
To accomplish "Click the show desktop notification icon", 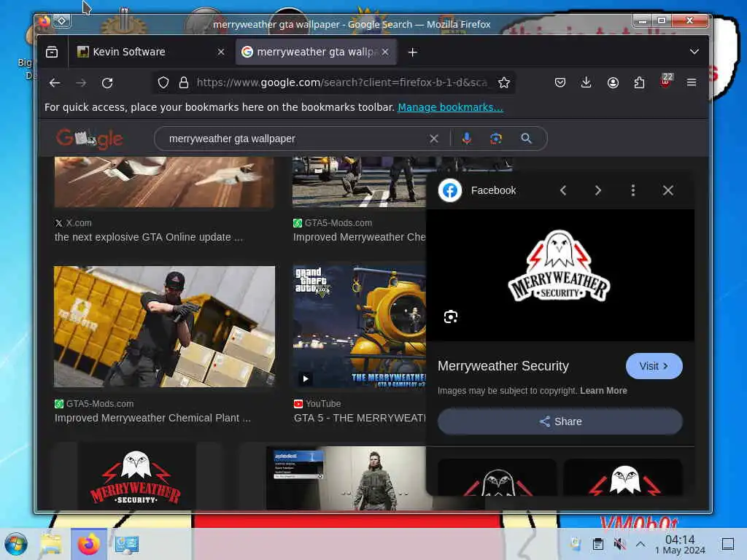I will coord(728,544).
